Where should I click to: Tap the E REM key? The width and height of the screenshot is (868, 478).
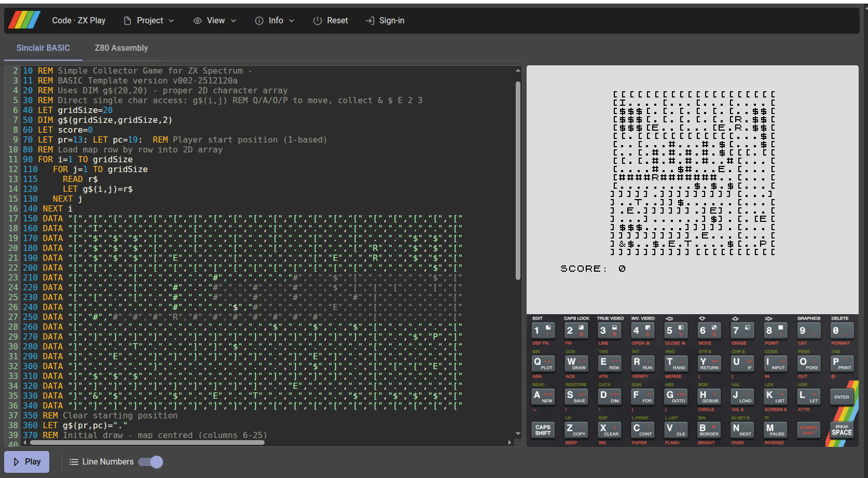(610, 363)
